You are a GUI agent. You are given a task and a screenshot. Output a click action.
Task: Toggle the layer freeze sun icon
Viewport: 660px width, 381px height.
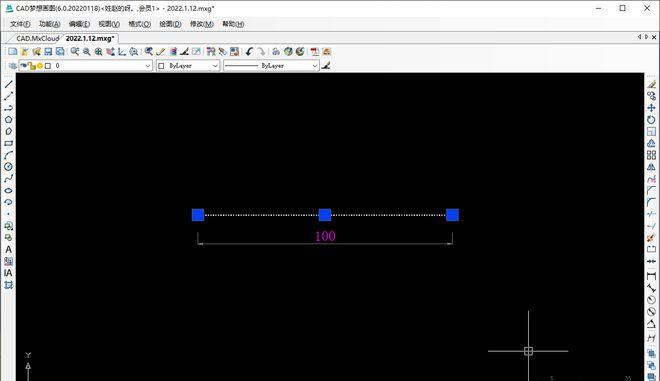(x=40, y=66)
